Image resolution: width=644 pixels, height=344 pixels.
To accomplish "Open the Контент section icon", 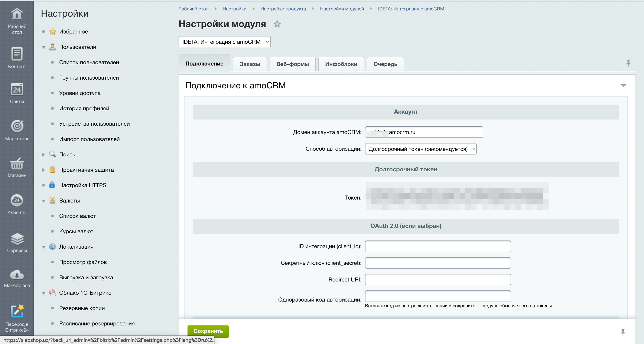I will [x=17, y=54].
